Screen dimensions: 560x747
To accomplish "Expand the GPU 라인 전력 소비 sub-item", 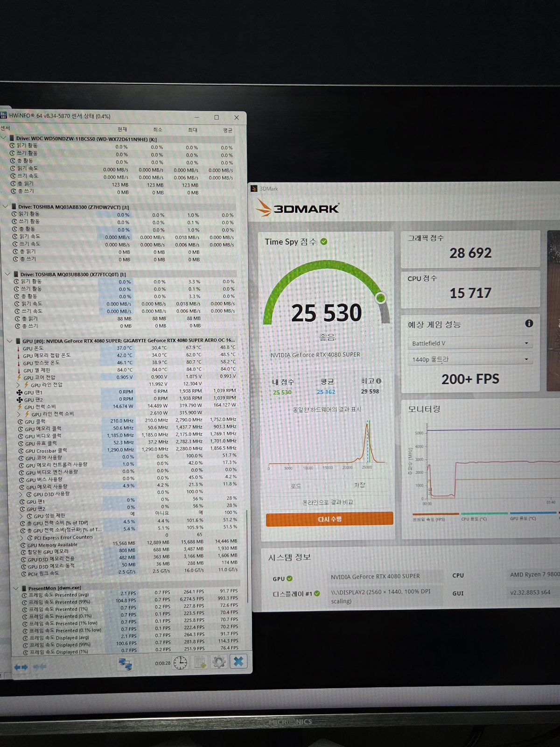I will coord(20,414).
